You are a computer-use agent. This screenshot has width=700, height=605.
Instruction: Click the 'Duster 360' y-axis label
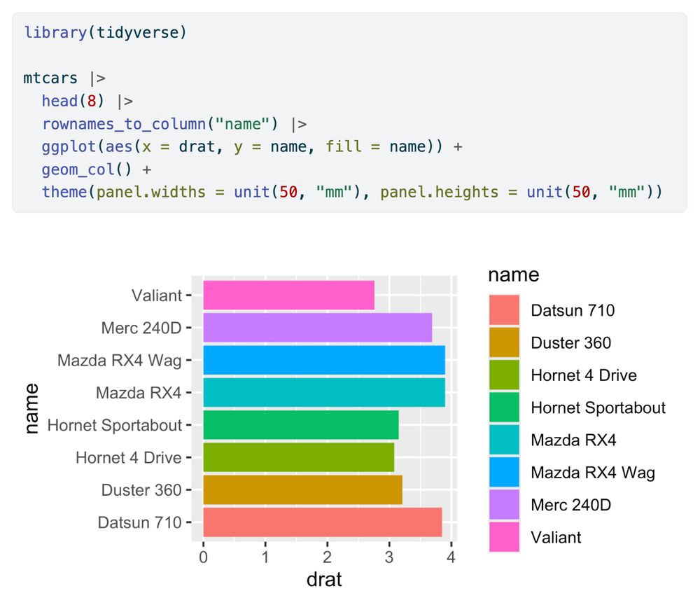coord(141,490)
